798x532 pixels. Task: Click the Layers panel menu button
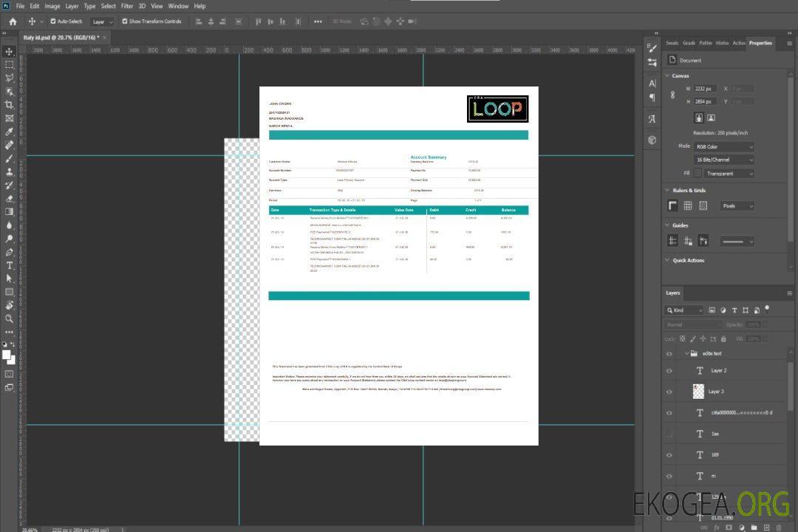pyautogui.click(x=789, y=293)
